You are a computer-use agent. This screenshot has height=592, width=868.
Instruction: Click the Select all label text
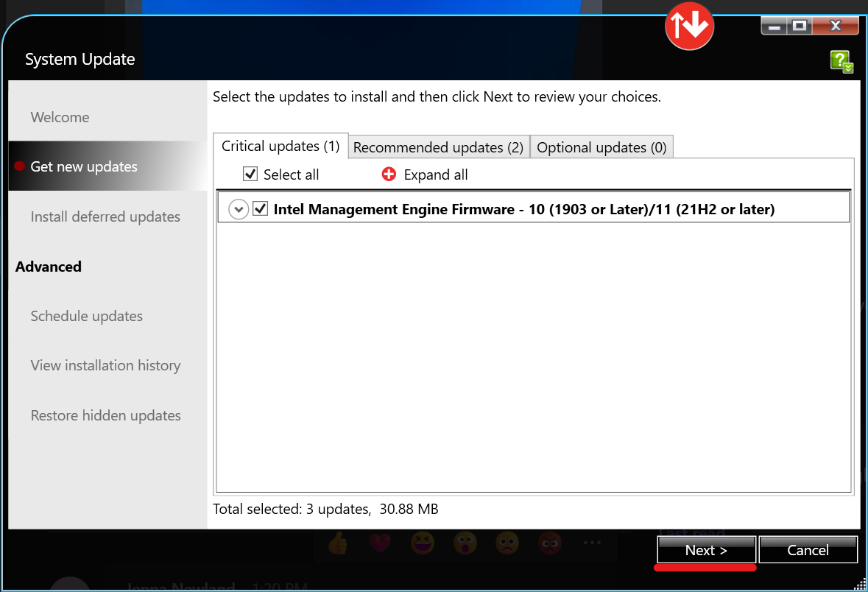point(292,175)
